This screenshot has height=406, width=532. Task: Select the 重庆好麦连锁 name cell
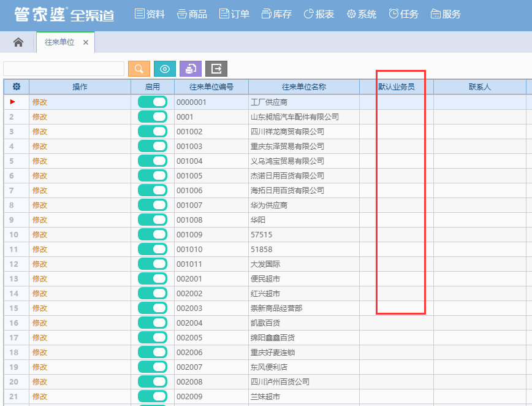[x=304, y=353]
